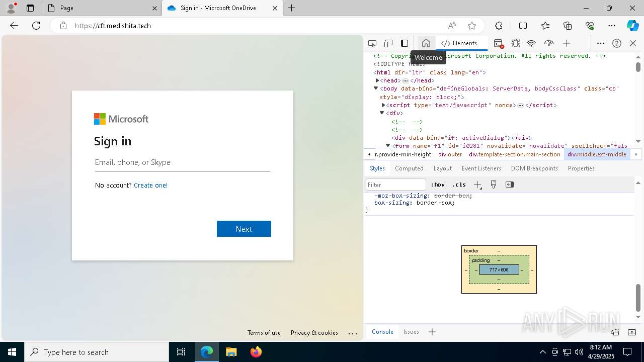The image size is (644, 362).
Task: Open a new browser tab
Action: point(292,8)
